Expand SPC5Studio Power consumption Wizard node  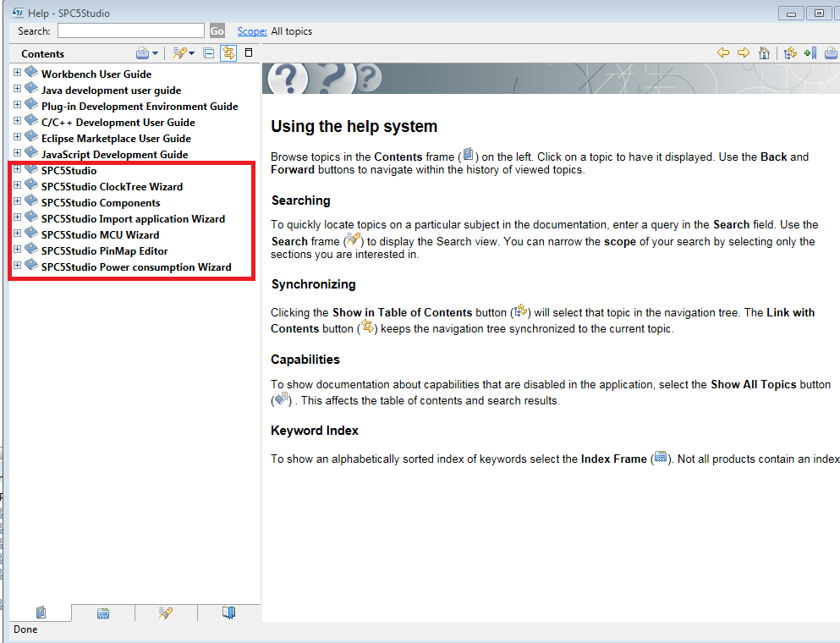coord(17,266)
